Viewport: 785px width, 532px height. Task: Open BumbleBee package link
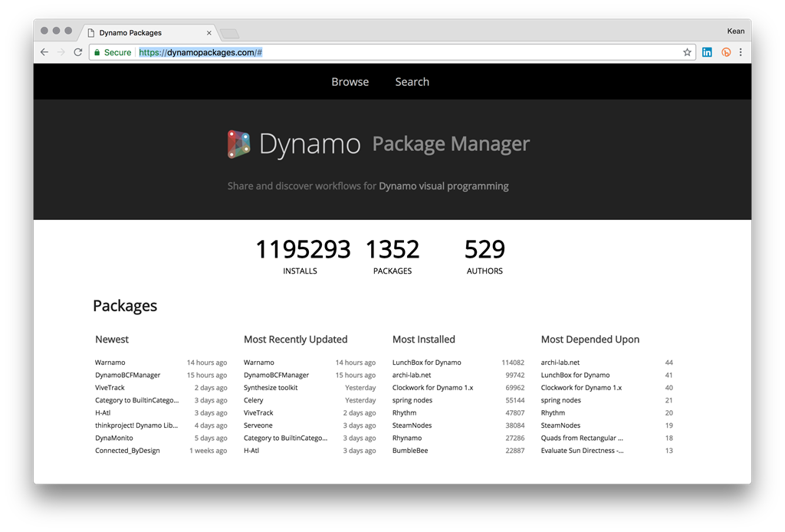409,451
